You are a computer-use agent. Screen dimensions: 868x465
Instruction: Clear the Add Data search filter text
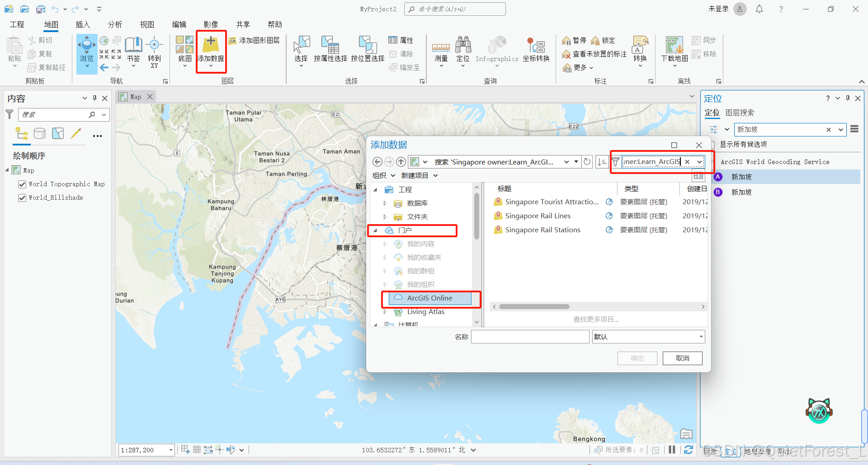click(x=687, y=162)
